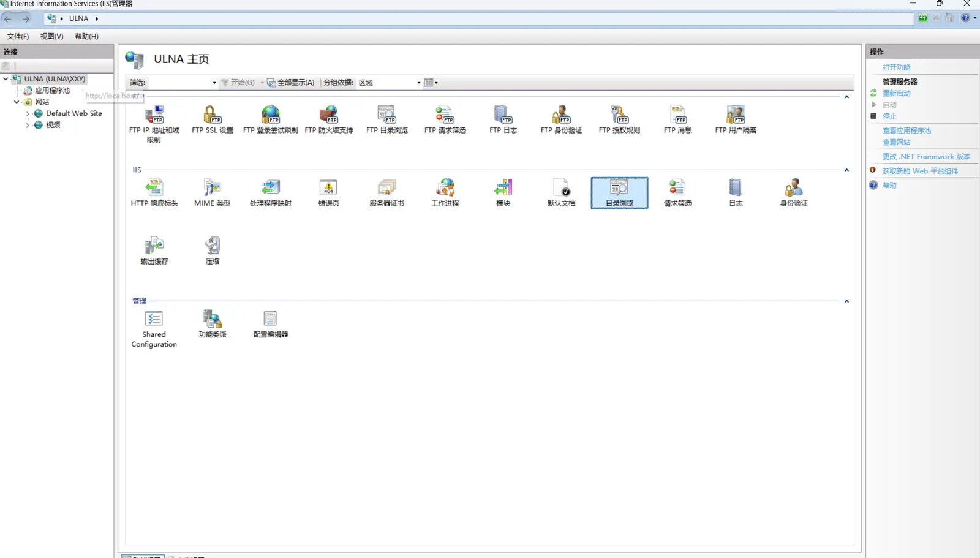Open the Shared Configuration feature
Viewport: 980px width, 558px height.
(x=154, y=329)
